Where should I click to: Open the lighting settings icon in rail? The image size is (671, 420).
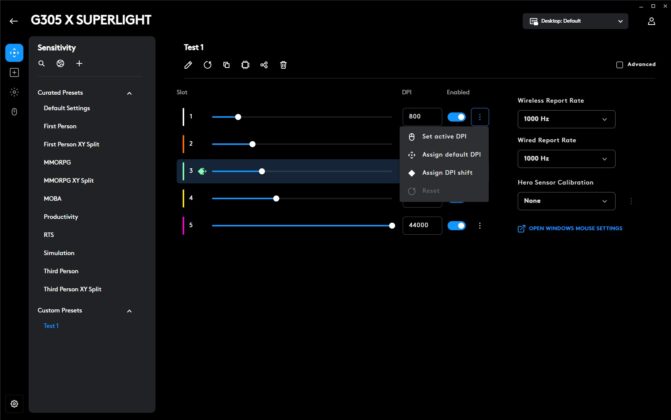(x=14, y=92)
